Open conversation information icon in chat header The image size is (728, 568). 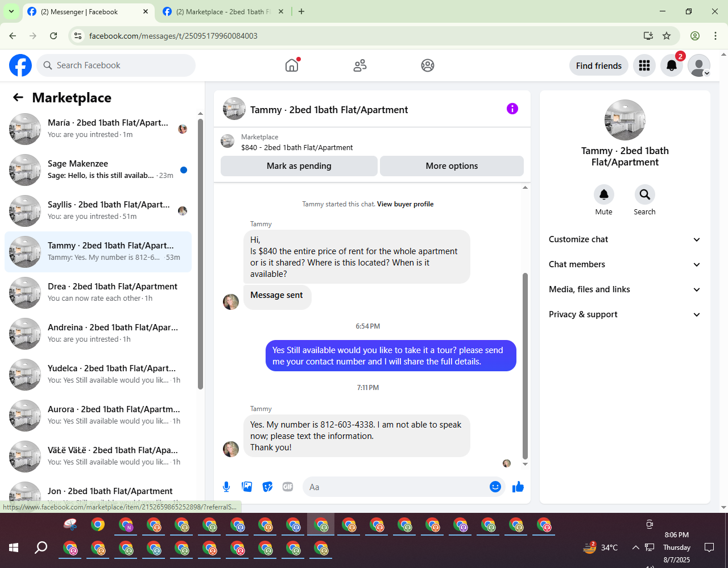pyautogui.click(x=512, y=109)
